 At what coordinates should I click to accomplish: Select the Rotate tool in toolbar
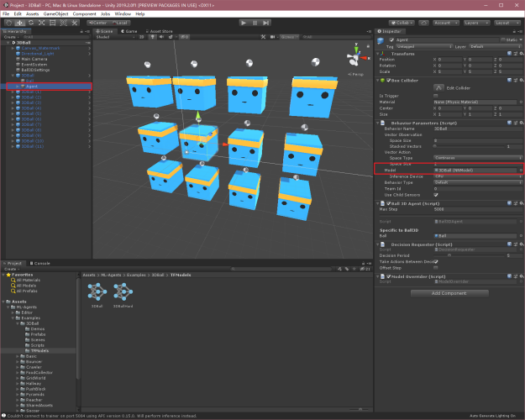(31, 23)
